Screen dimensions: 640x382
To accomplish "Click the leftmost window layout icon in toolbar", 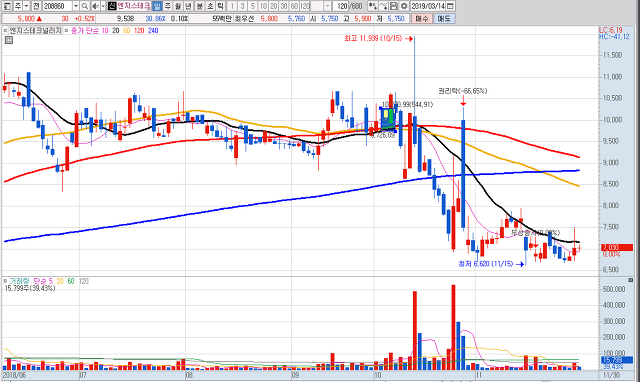I will (x=7, y=6).
